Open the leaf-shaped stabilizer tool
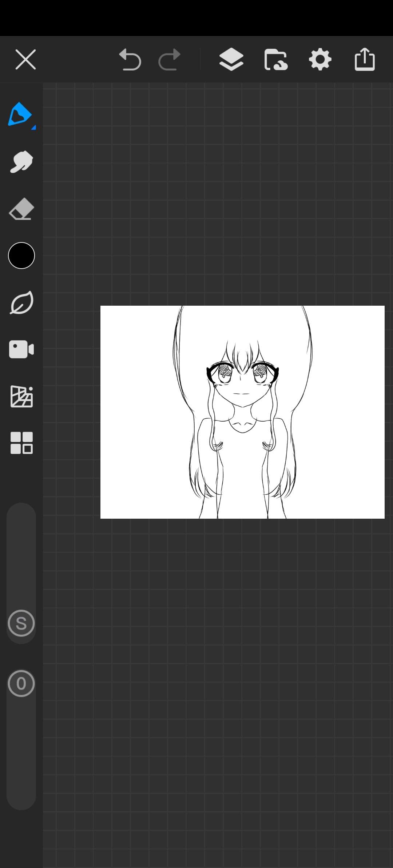Screen dimensions: 393x868 pyautogui.click(x=21, y=302)
